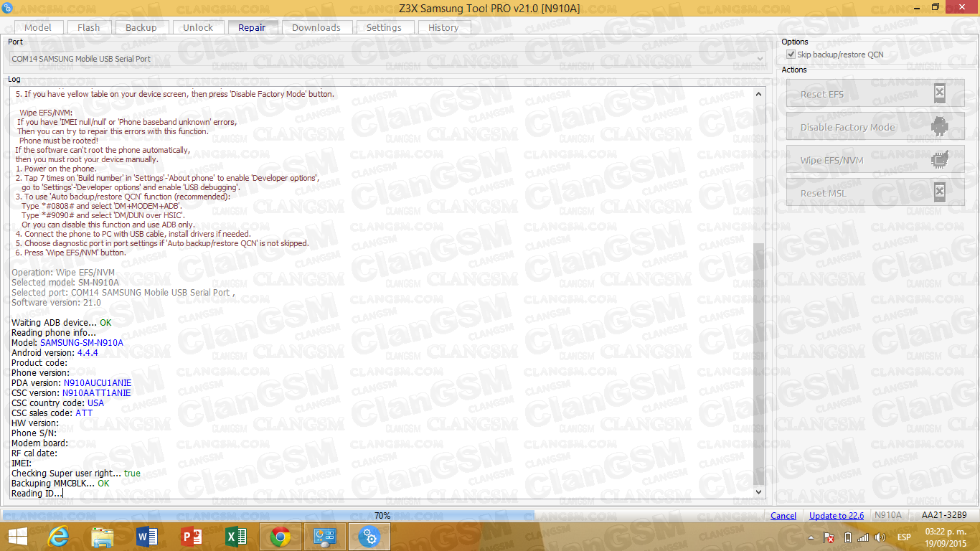Click the Disable Factory Mode button
This screenshot has width=980, height=551.
pyautogui.click(x=875, y=127)
